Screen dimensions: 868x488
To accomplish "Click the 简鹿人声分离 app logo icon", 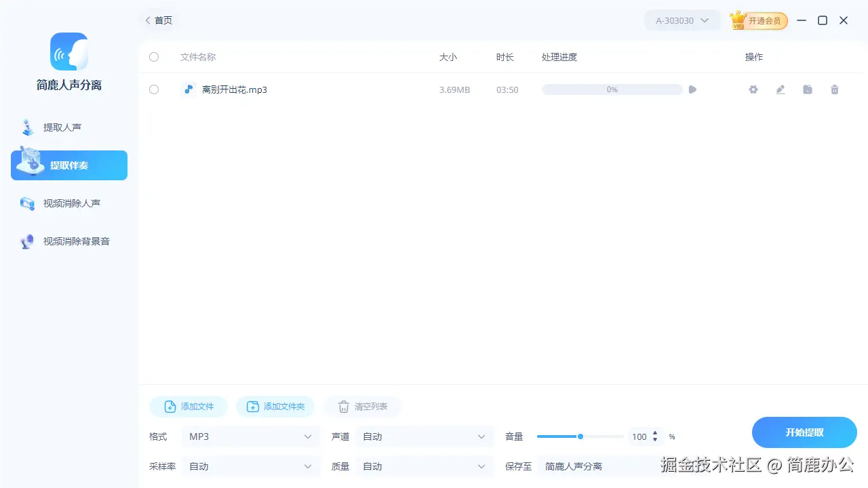I will pos(69,52).
